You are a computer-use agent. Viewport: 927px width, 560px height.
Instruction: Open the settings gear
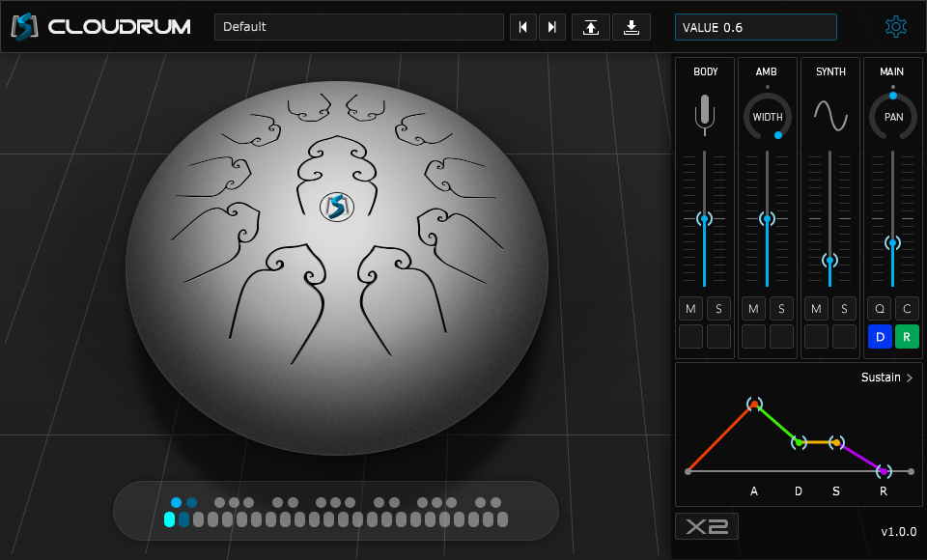tap(896, 26)
